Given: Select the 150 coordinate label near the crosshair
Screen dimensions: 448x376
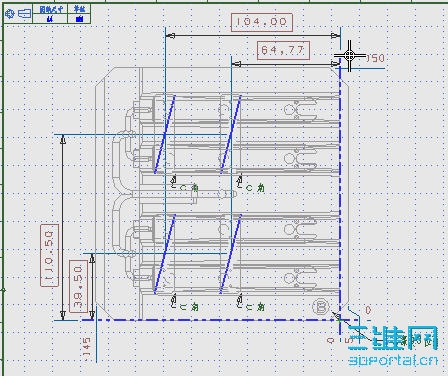Looking at the screenshot, I should [375, 58].
